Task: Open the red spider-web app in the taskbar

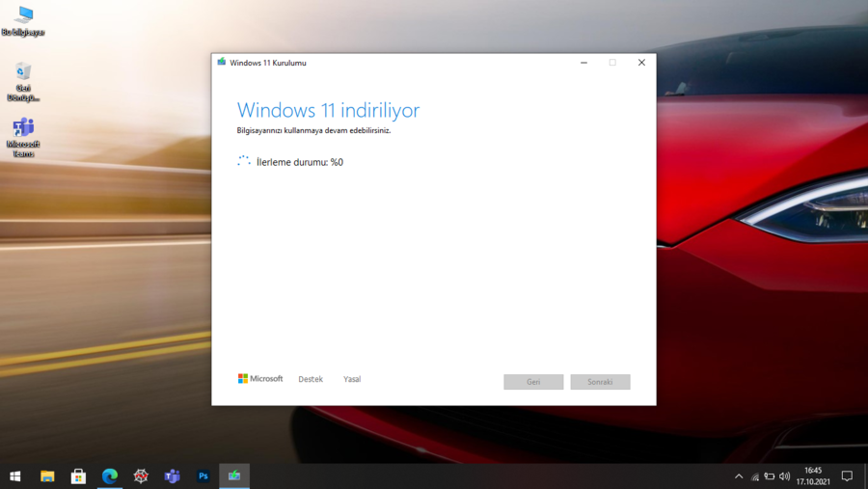Action: pyautogui.click(x=141, y=476)
